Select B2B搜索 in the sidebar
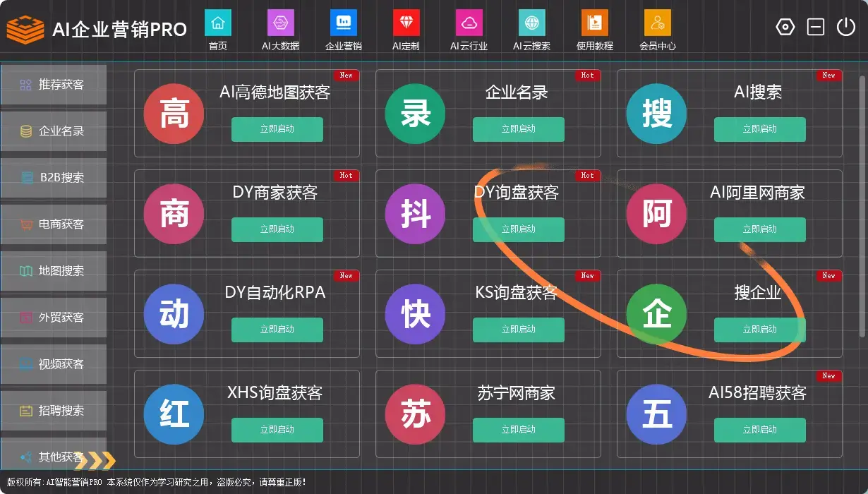 54,178
